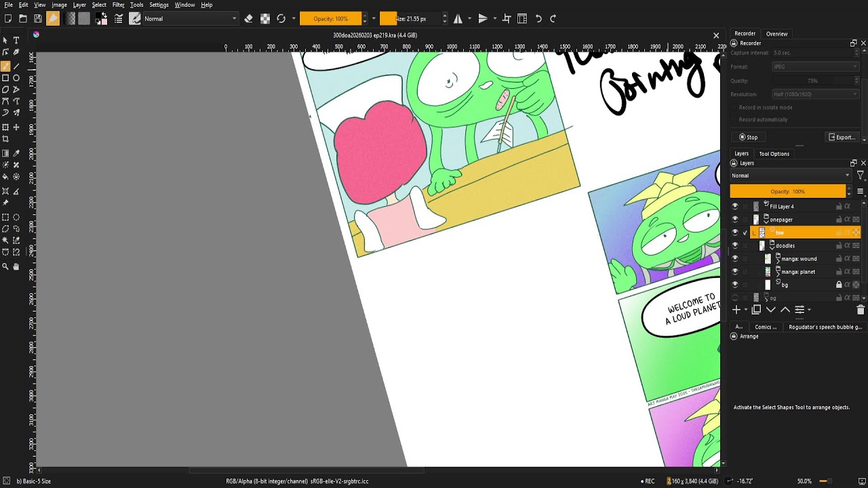
Task: Open brush blending mode Normal dropdown
Action: click(x=191, y=19)
